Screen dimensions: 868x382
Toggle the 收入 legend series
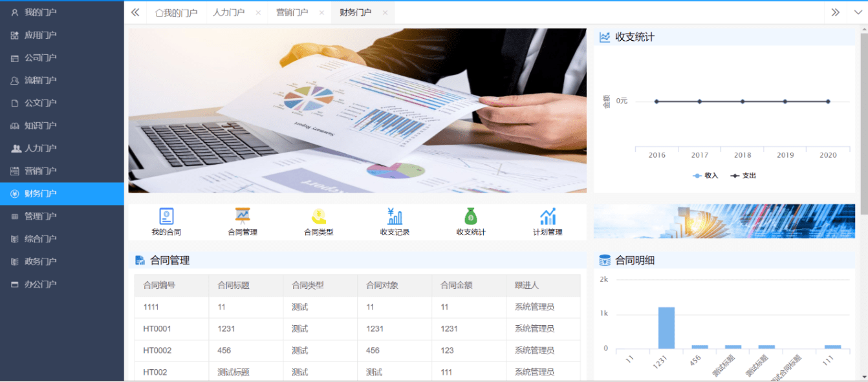(706, 176)
